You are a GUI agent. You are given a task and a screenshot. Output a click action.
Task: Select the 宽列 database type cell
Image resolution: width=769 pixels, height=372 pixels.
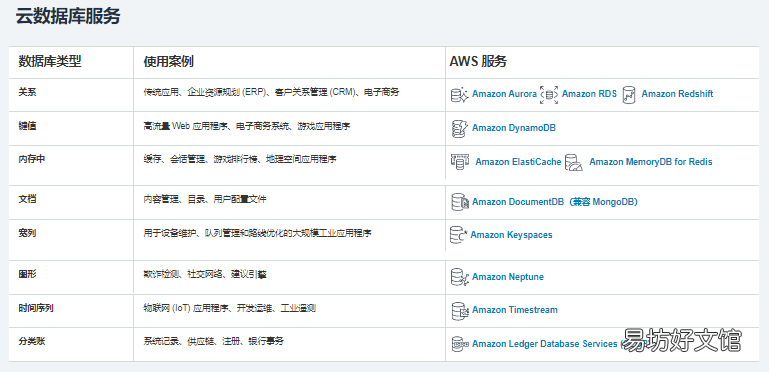pyautogui.click(x=27, y=233)
